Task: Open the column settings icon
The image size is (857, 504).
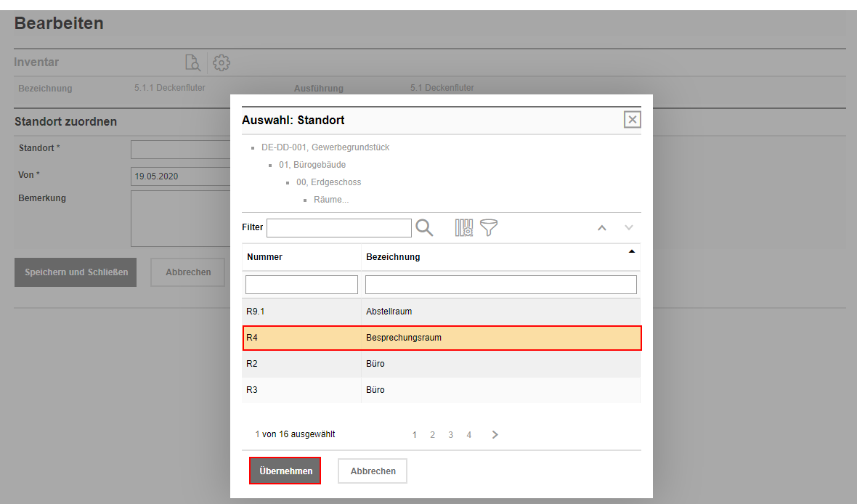Action: (464, 228)
